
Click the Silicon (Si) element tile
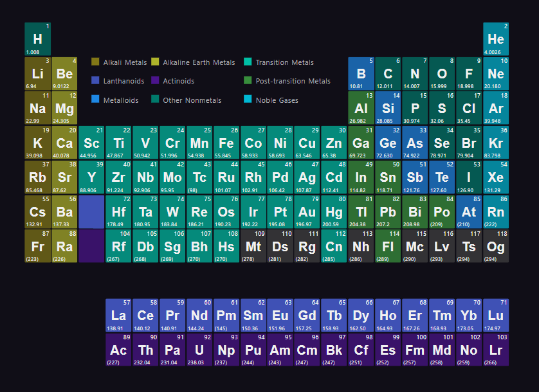[388, 108]
